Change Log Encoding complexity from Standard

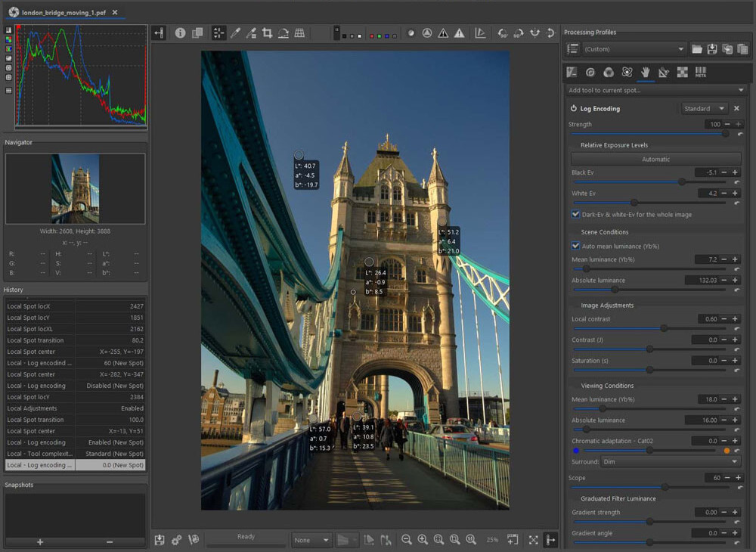pyautogui.click(x=703, y=108)
